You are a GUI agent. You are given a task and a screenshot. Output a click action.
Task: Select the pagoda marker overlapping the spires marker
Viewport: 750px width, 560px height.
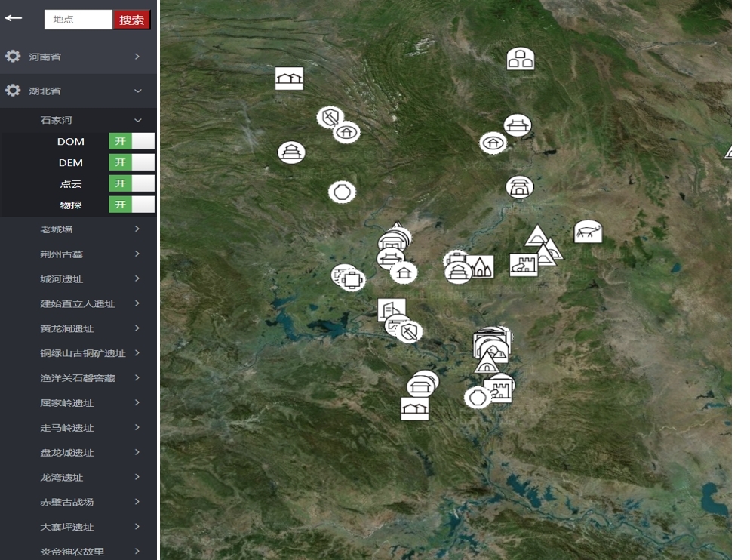[x=458, y=272]
